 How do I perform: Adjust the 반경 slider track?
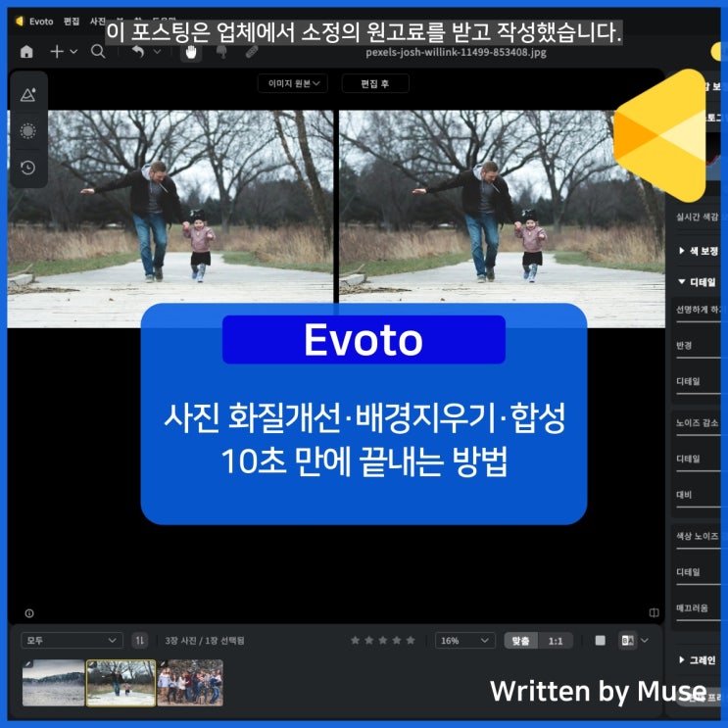click(x=699, y=358)
